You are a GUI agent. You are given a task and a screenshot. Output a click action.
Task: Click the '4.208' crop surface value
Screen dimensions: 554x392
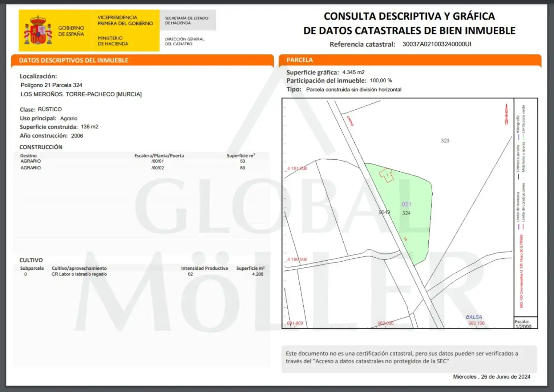coord(258,274)
